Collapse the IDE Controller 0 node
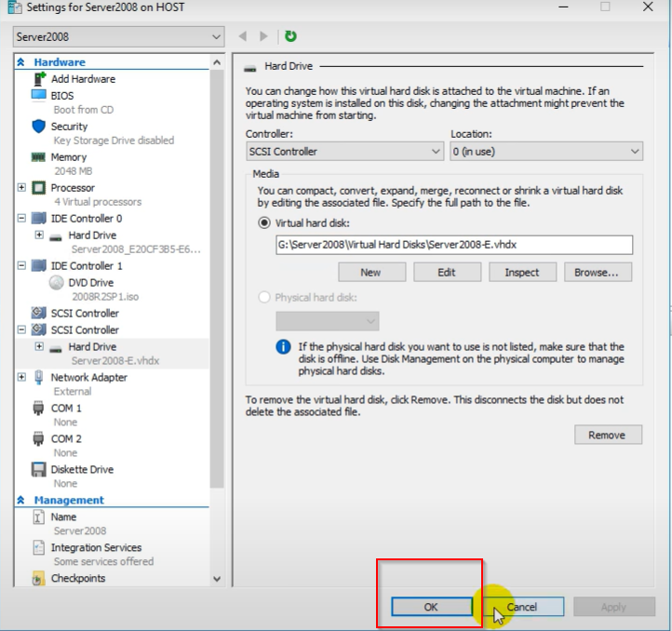 point(21,218)
